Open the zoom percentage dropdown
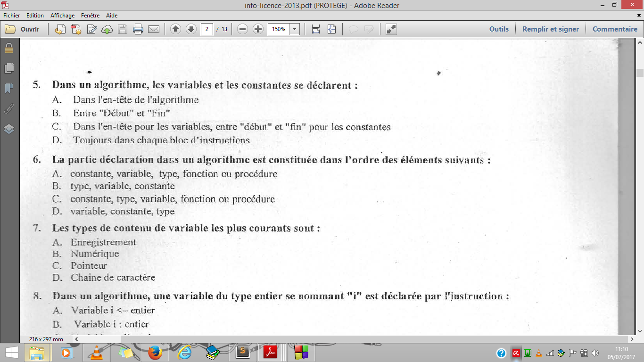The height and width of the screenshot is (362, 644). (294, 29)
